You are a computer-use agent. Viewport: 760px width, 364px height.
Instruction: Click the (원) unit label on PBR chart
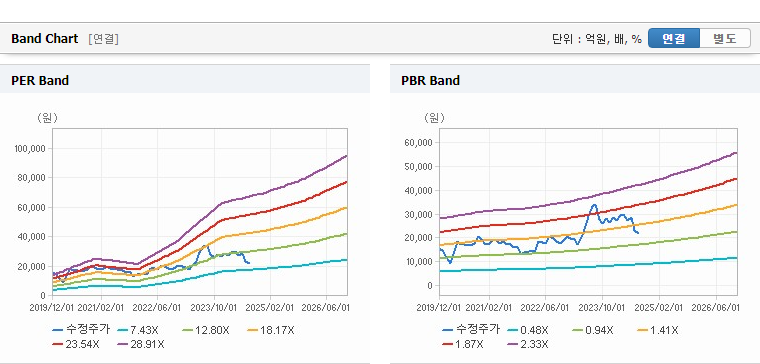[x=434, y=118]
